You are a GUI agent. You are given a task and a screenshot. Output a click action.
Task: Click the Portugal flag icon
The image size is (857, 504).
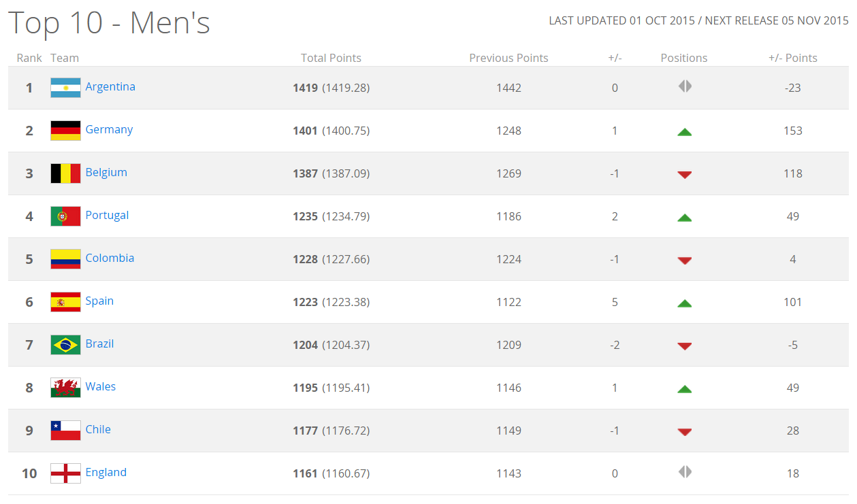[65, 216]
